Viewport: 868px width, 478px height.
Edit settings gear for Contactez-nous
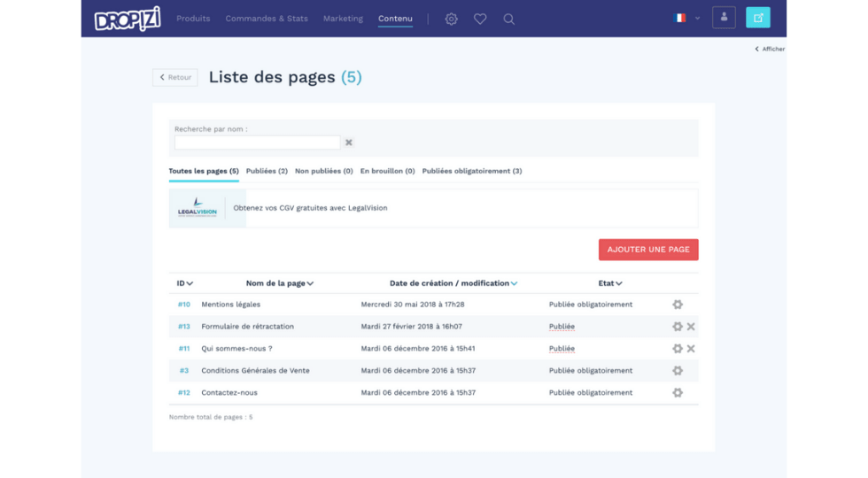coord(678,393)
